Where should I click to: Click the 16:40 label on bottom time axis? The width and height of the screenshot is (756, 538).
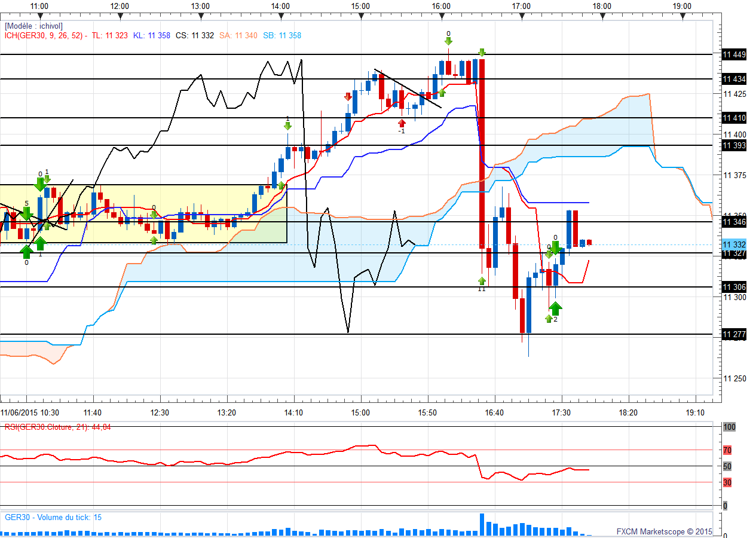[494, 412]
